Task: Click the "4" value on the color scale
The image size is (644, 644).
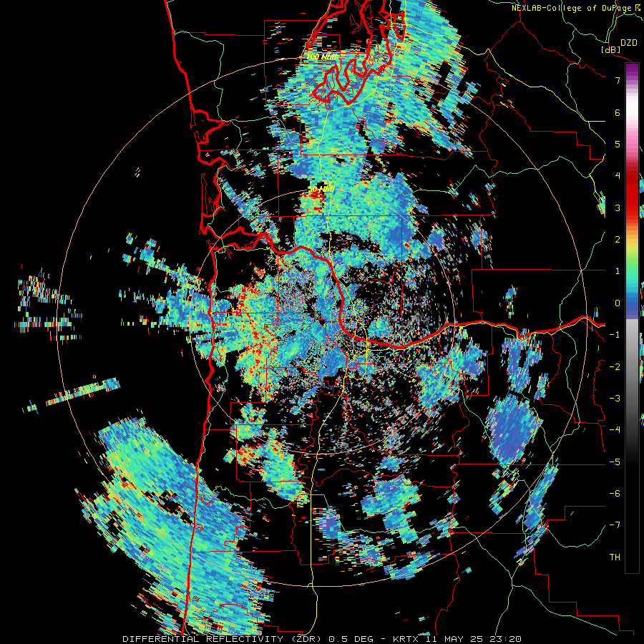Action: coord(618,176)
